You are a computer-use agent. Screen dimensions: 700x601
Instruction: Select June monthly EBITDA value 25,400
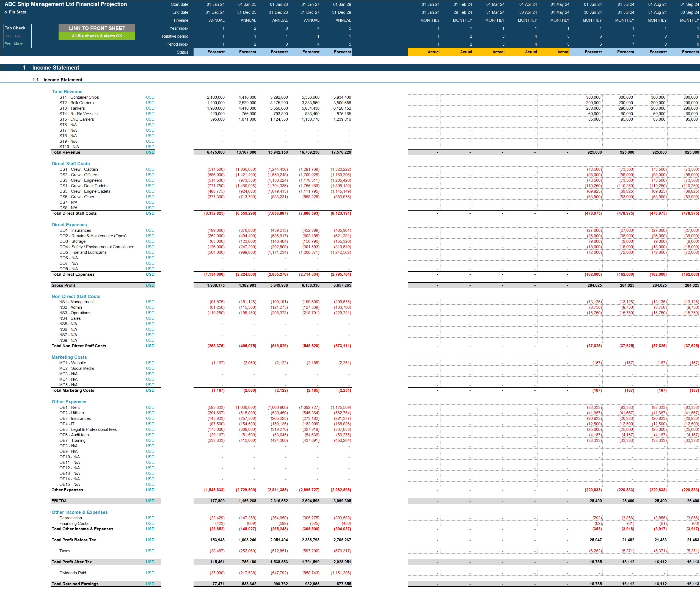(596, 501)
